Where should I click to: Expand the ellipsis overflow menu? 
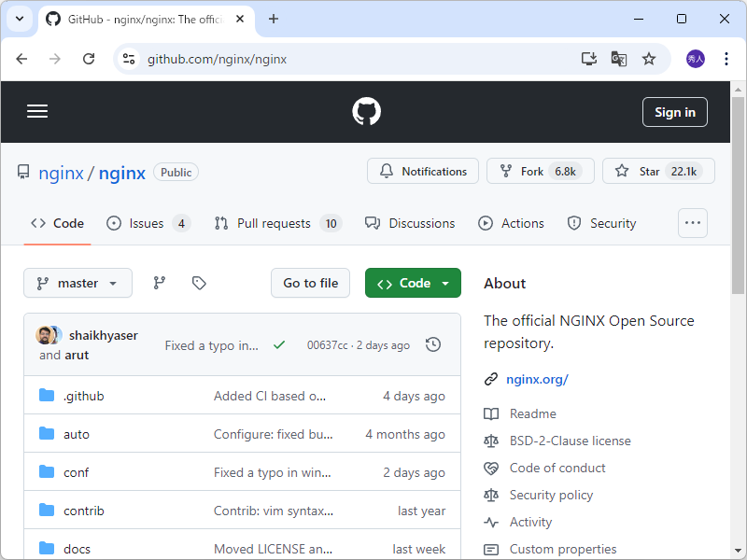692,223
